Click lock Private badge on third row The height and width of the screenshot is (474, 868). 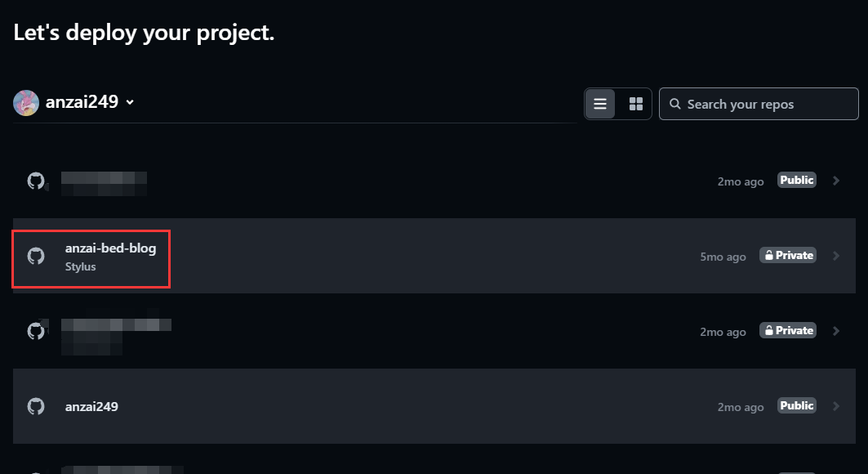tap(788, 331)
